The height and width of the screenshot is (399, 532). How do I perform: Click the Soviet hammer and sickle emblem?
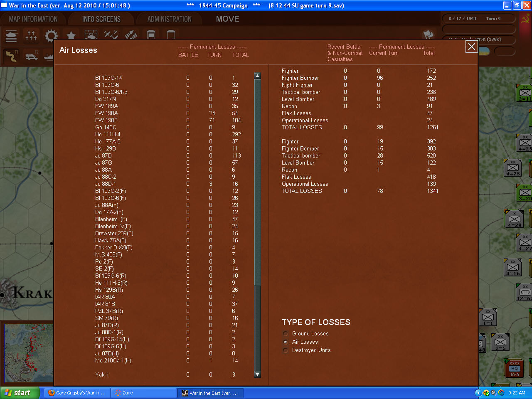pos(526,19)
